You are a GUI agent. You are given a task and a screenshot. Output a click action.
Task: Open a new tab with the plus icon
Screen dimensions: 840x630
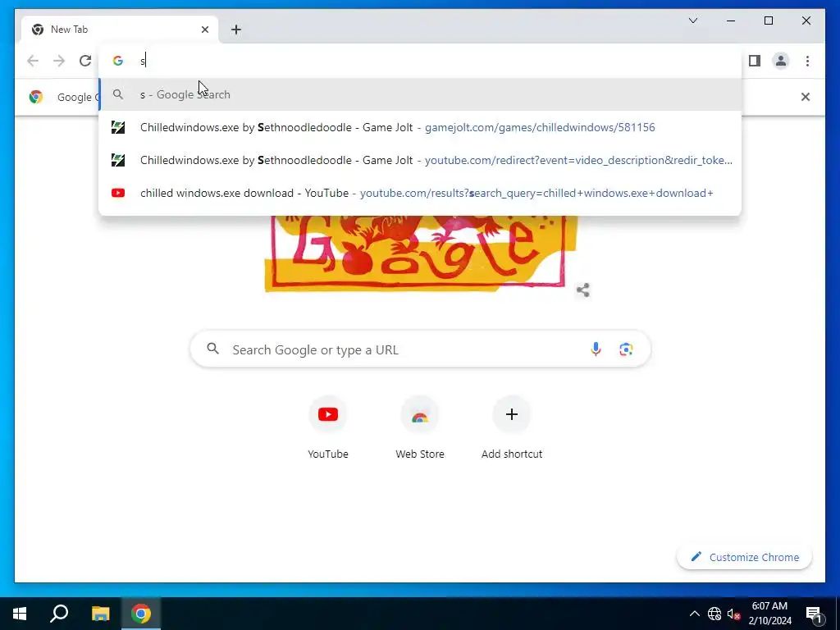pos(236,30)
